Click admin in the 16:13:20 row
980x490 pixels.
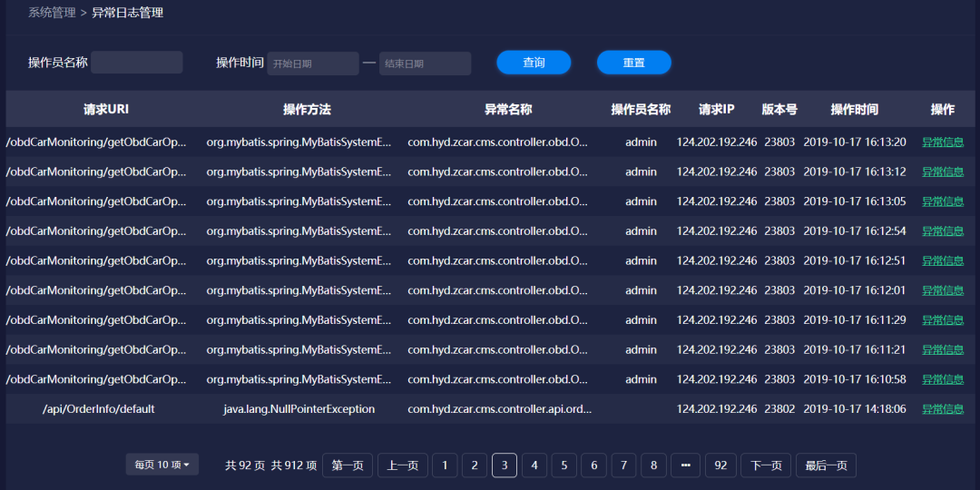coord(641,142)
